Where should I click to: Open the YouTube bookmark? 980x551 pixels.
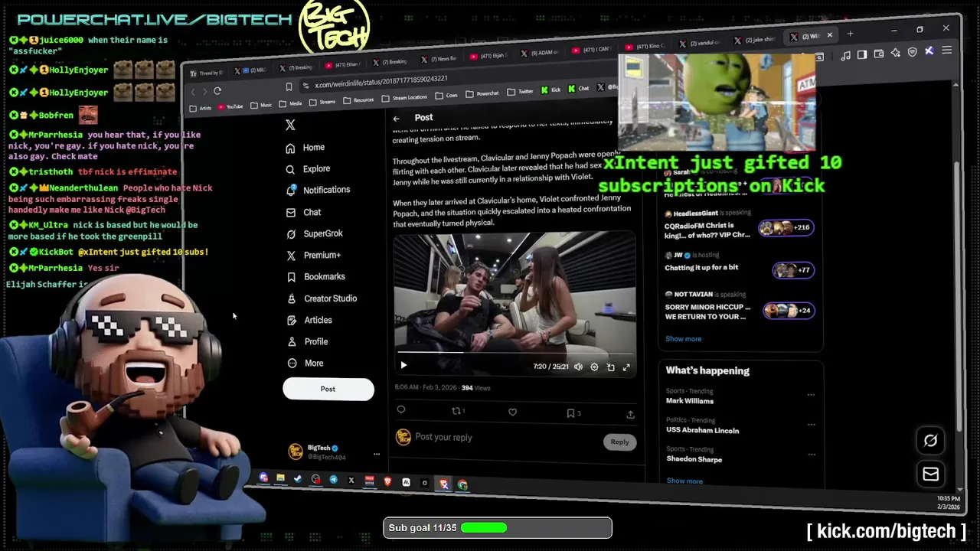pyautogui.click(x=230, y=107)
